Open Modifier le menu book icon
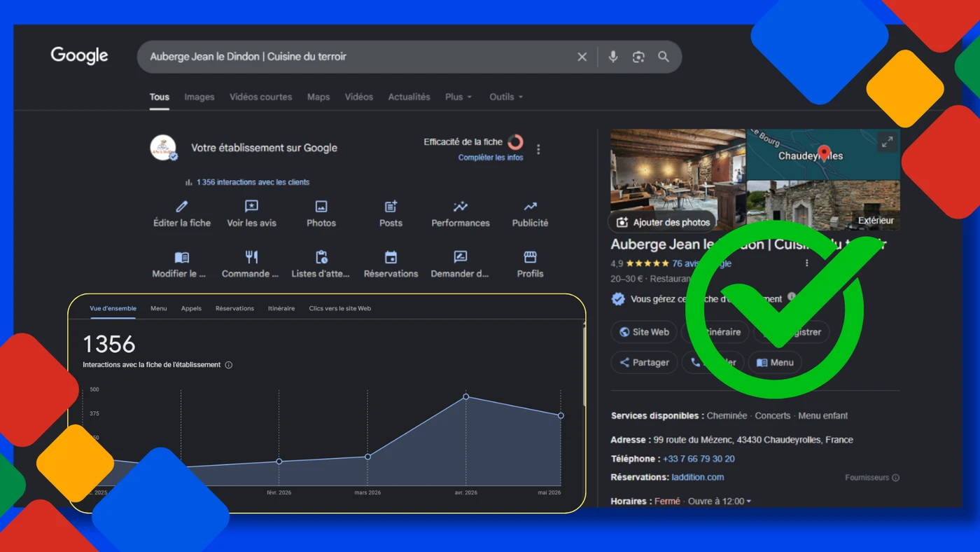Viewport: 980px width, 552px height. (x=181, y=257)
